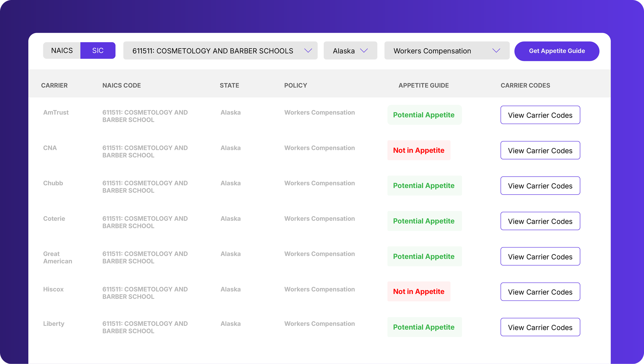Screen dimensions: 644x364
Task: View Carrier Codes for Great American
Action: click(540, 257)
